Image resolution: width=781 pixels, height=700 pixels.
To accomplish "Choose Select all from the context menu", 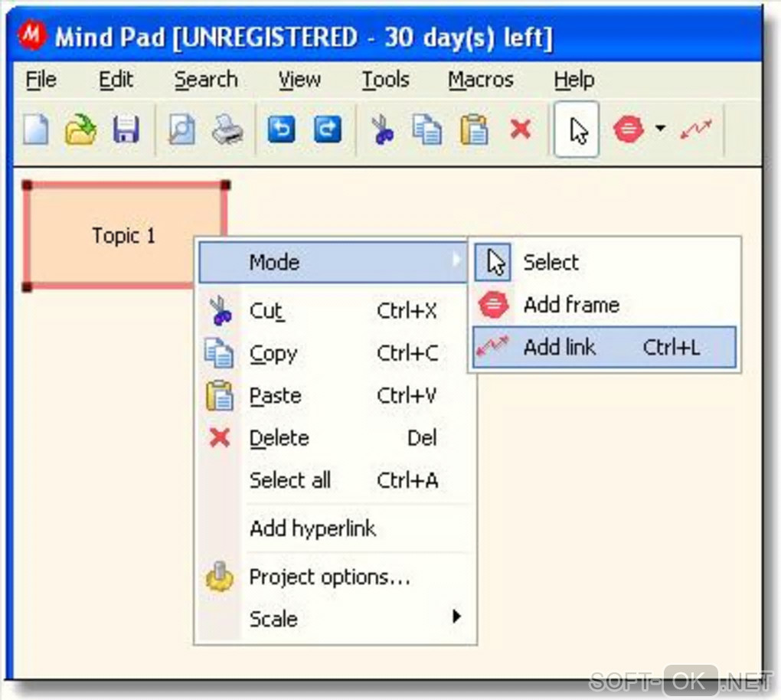I will coord(333,480).
